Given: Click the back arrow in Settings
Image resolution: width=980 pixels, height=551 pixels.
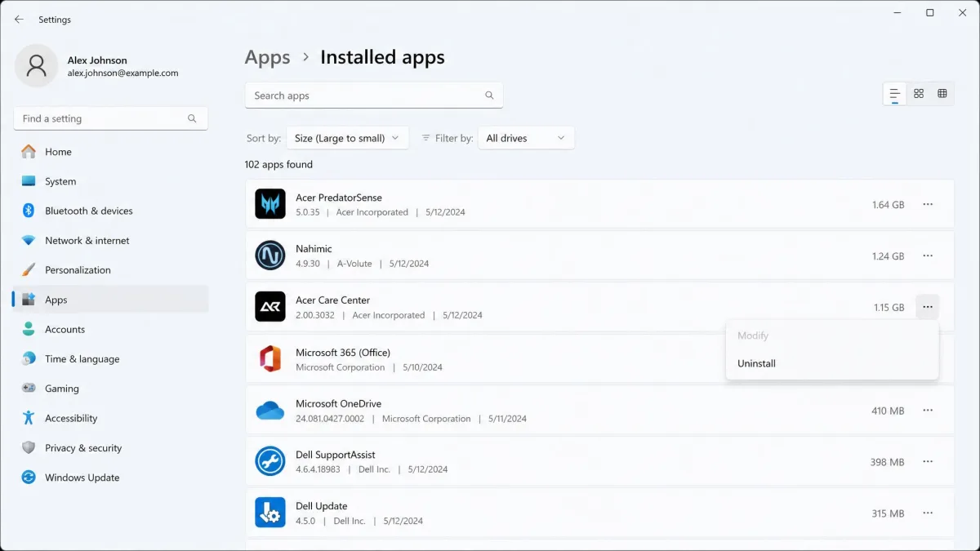Looking at the screenshot, I should pyautogui.click(x=19, y=20).
